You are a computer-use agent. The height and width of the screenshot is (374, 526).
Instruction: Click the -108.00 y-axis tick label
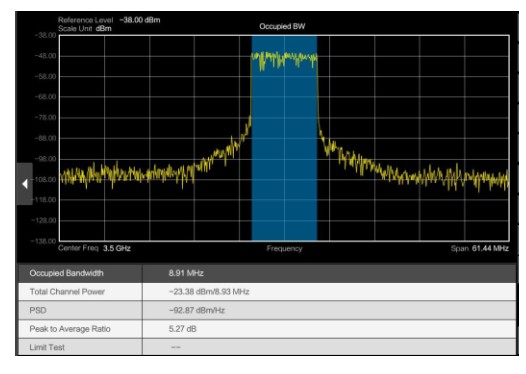coord(45,179)
